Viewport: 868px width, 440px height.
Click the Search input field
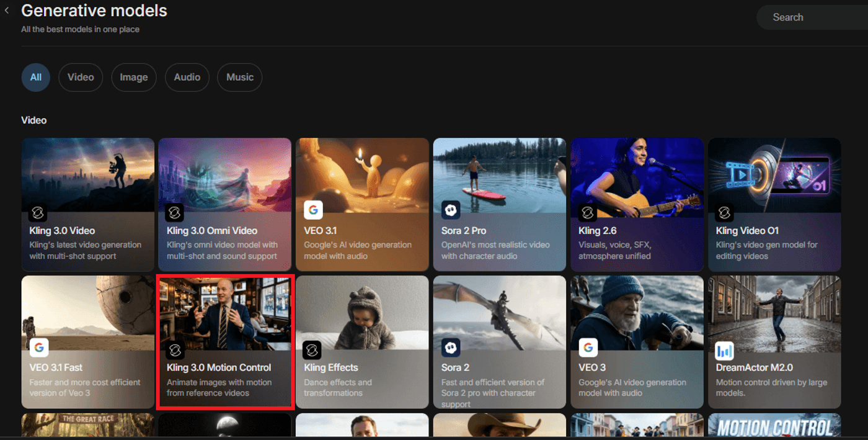click(812, 17)
